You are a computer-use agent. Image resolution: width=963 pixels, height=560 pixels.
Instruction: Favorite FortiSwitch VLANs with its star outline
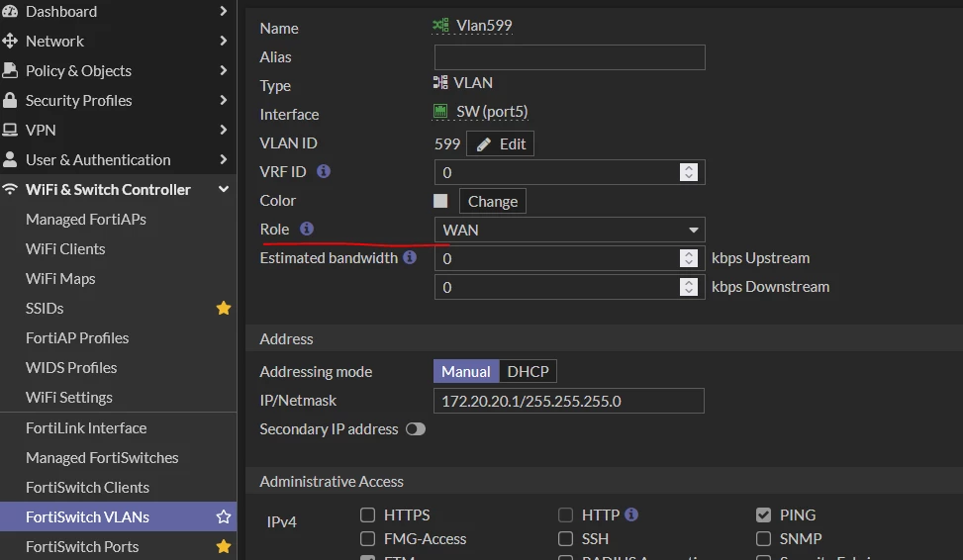[x=224, y=517]
